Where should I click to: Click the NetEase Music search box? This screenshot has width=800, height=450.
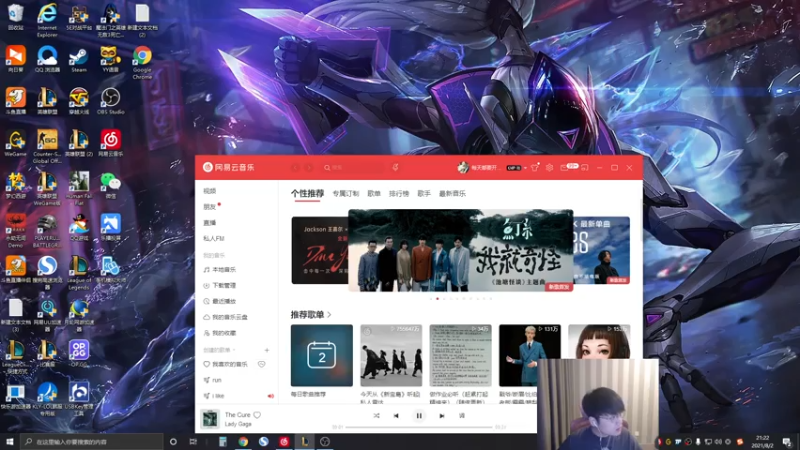[355, 167]
